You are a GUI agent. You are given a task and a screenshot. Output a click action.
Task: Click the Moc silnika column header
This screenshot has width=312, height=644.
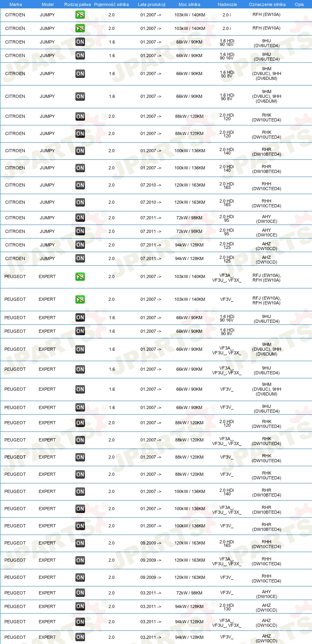tap(190, 4)
